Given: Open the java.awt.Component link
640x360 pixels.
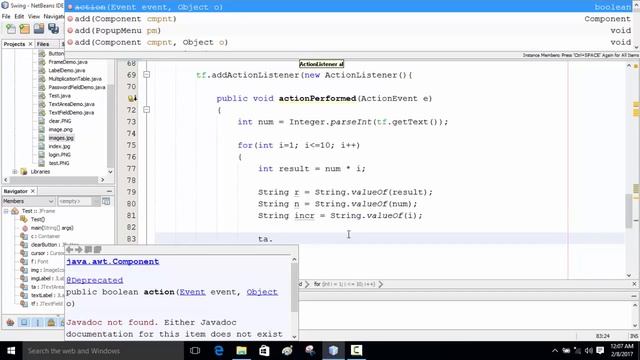Looking at the screenshot, I should [113, 262].
